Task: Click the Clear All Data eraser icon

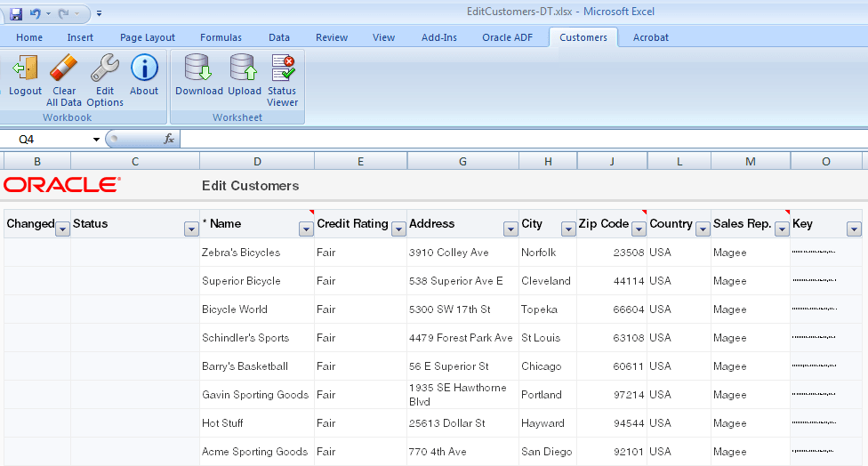Action: point(64,68)
